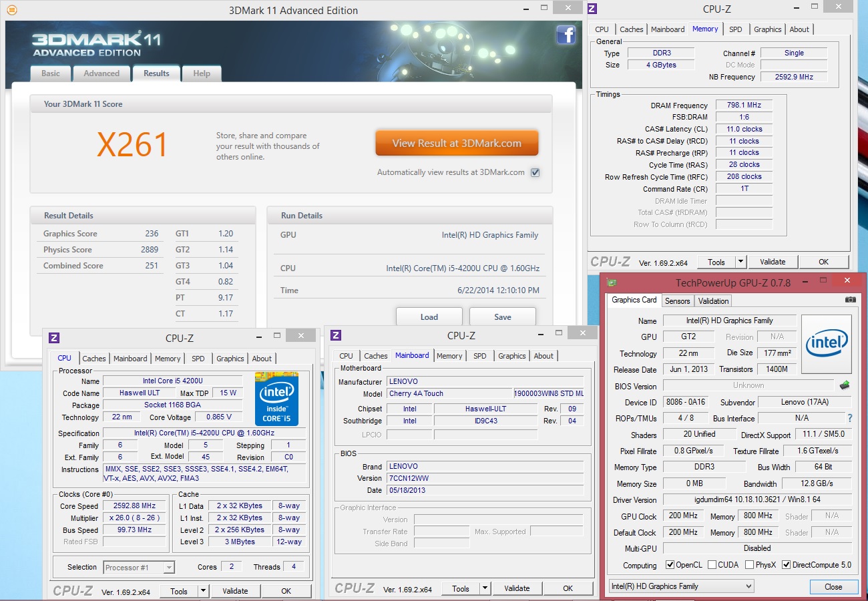This screenshot has height=601, width=868.
Task: Open the Processor #1 selection dropdown
Action: click(x=139, y=568)
